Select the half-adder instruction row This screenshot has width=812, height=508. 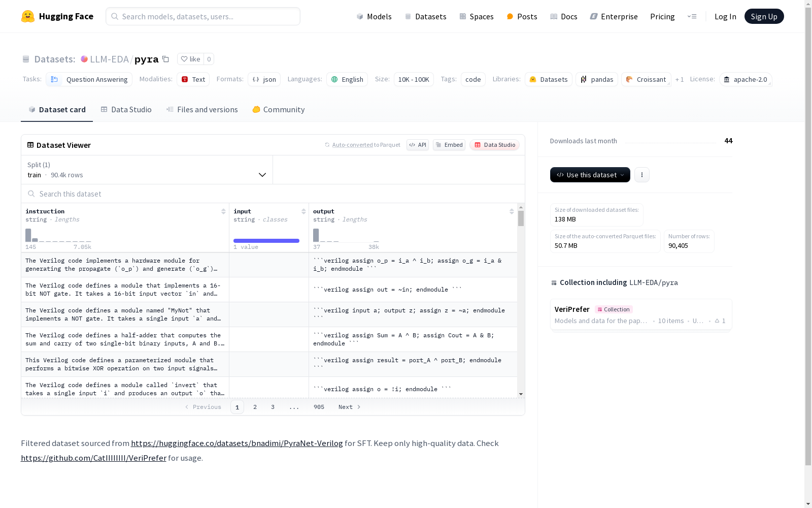269,339
